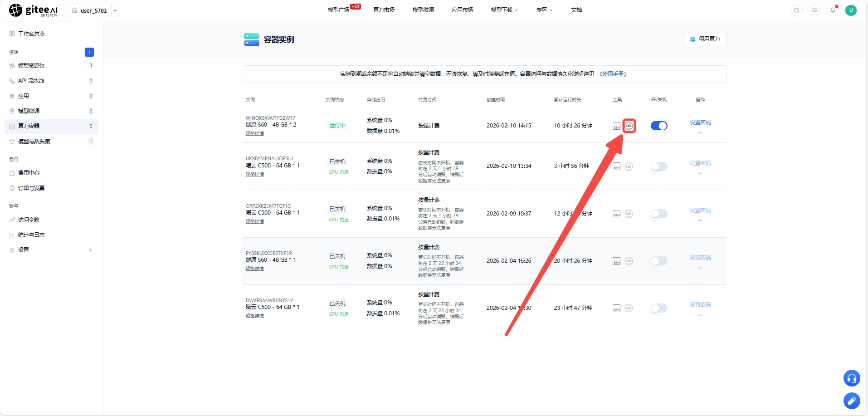Open SSH tool for UKXBYMPNAJSOPSUJ instance
Screen dimensions: 868x416
point(616,166)
